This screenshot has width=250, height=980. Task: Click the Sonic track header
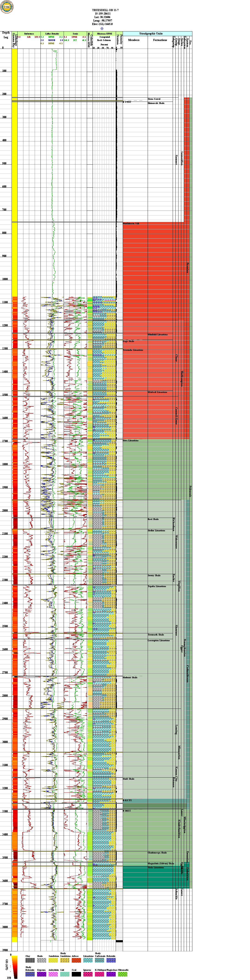click(75, 34)
